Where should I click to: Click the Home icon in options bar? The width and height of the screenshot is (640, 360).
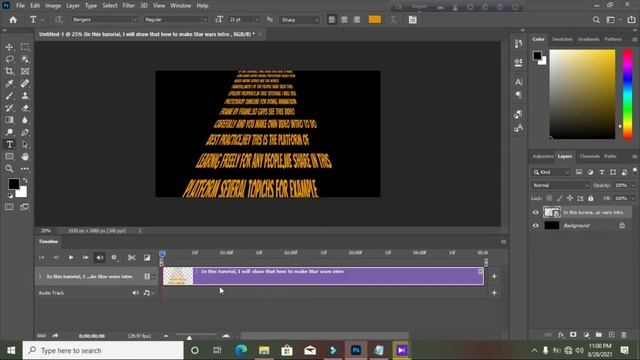click(13, 20)
